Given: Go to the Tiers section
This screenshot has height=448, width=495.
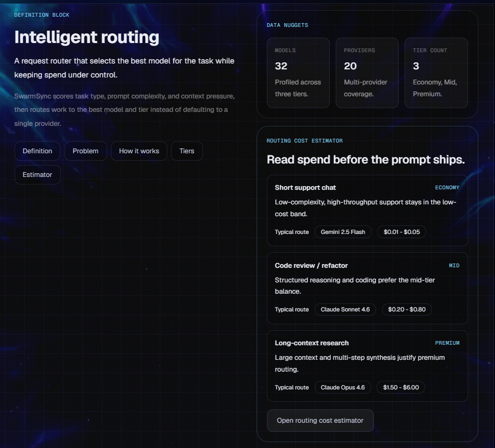Looking at the screenshot, I should click(187, 151).
